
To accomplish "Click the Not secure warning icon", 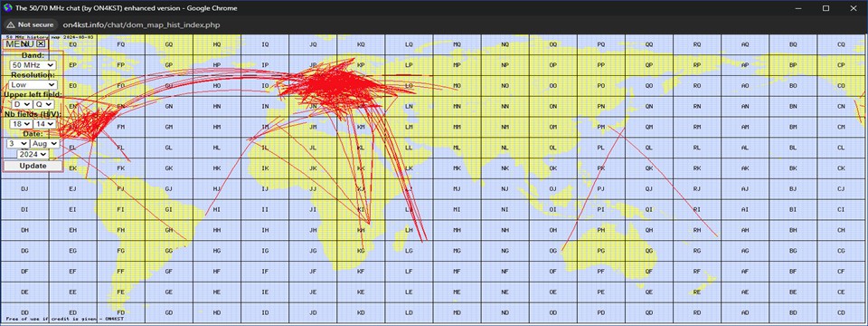I will tap(10, 24).
